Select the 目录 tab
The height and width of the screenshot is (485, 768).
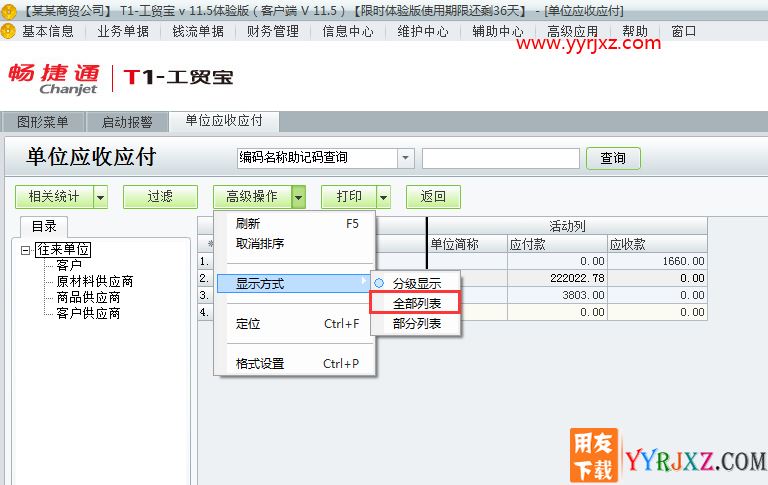click(x=44, y=226)
